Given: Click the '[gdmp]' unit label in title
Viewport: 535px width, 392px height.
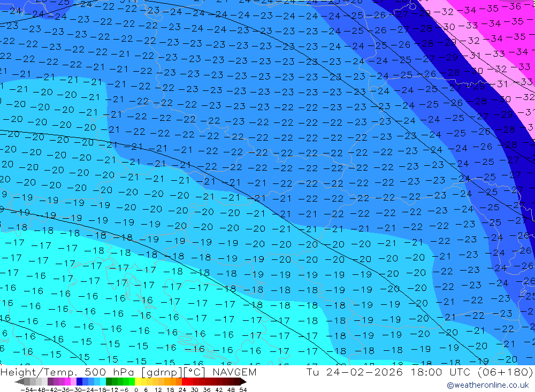Looking at the screenshot, I should (x=163, y=372).
